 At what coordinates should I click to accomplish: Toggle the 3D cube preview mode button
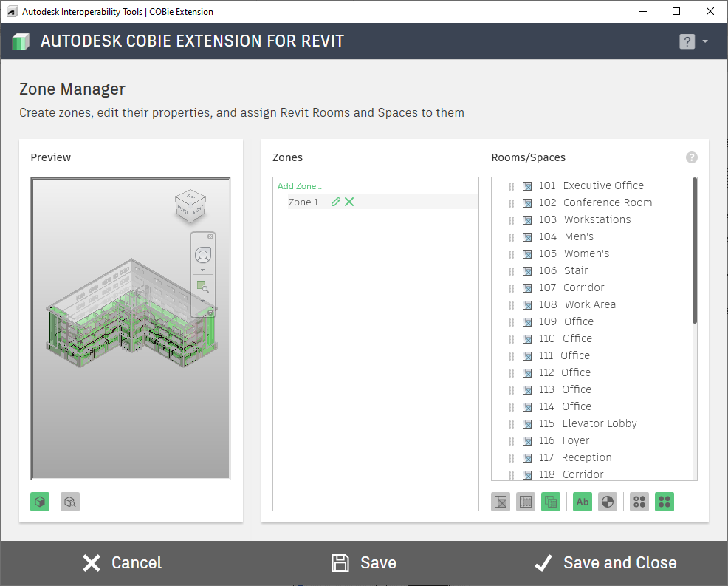[40, 502]
